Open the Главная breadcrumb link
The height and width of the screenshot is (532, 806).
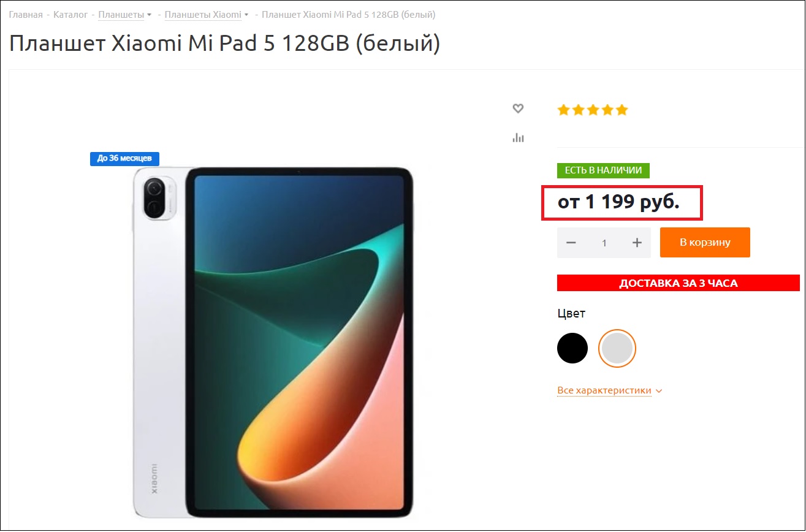point(26,14)
